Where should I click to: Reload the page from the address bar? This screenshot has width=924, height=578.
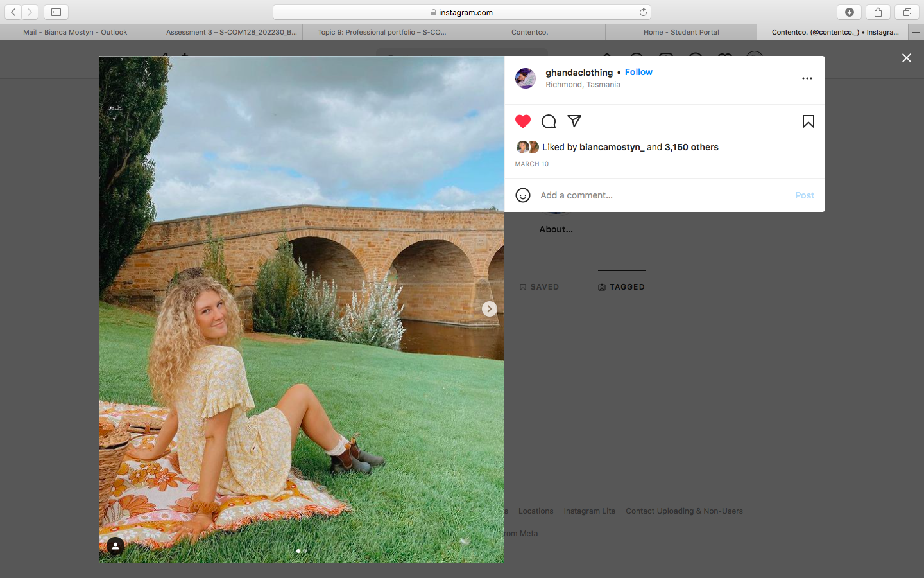(x=643, y=12)
